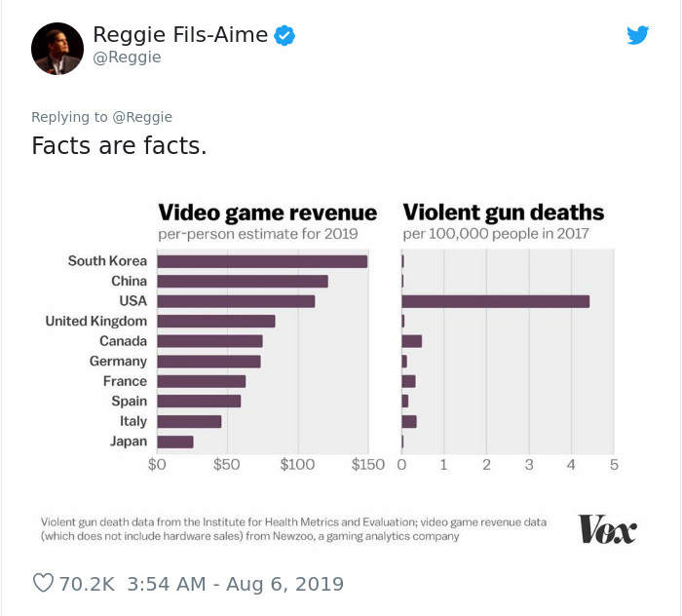Click the Violent gun deaths chart title
682x616 pixels.
[503, 212]
